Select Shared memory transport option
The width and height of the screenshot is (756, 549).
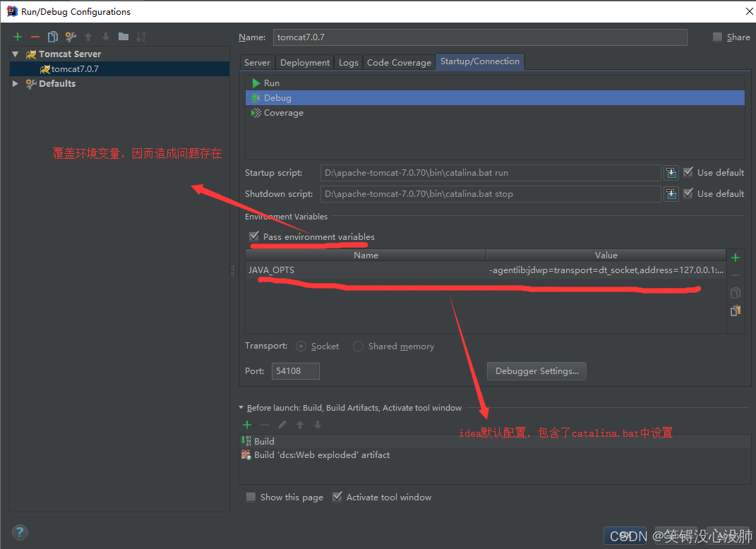coord(358,346)
